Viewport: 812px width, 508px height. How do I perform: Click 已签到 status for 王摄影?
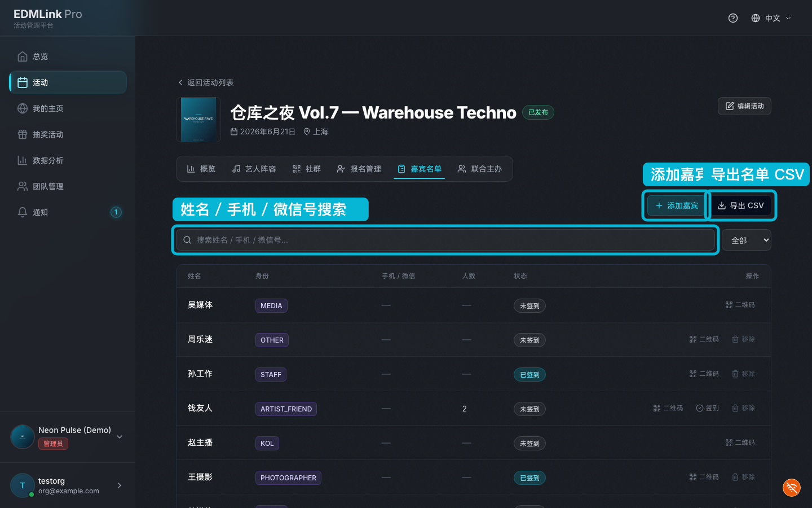(529, 478)
